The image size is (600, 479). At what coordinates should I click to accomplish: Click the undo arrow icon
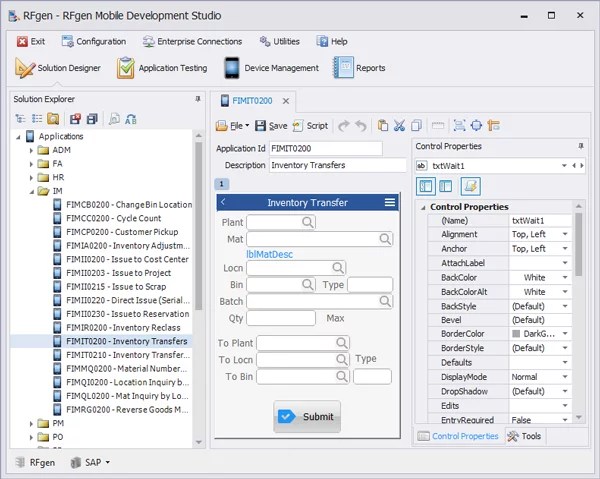pyautogui.click(x=361, y=125)
